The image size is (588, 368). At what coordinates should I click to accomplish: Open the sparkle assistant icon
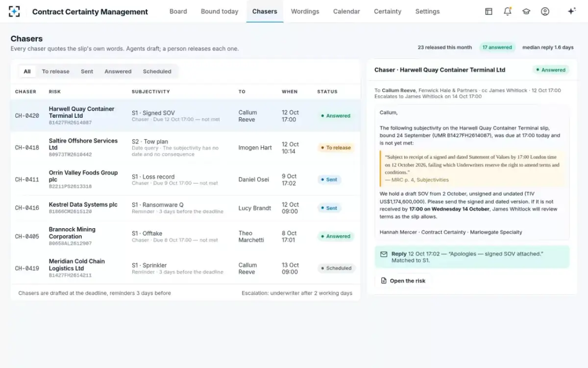point(571,11)
